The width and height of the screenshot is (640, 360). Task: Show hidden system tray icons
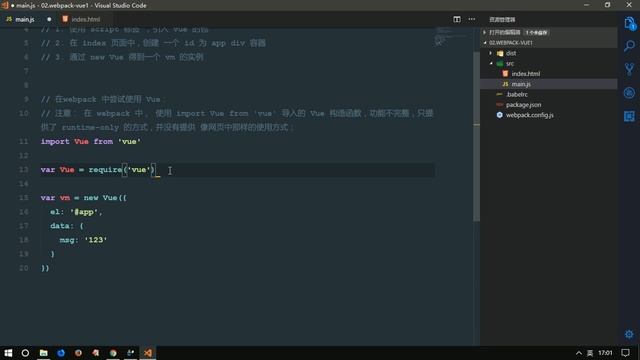(x=579, y=353)
